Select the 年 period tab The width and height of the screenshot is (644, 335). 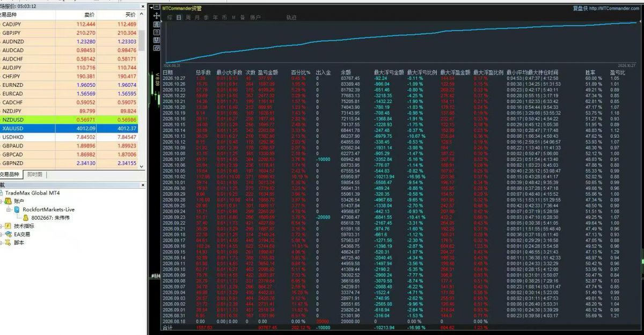[215, 18]
